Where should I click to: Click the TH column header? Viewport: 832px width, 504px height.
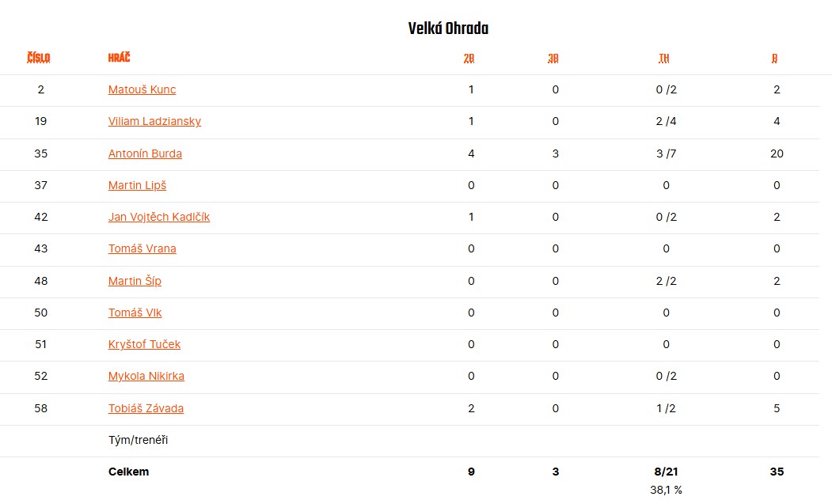click(664, 59)
